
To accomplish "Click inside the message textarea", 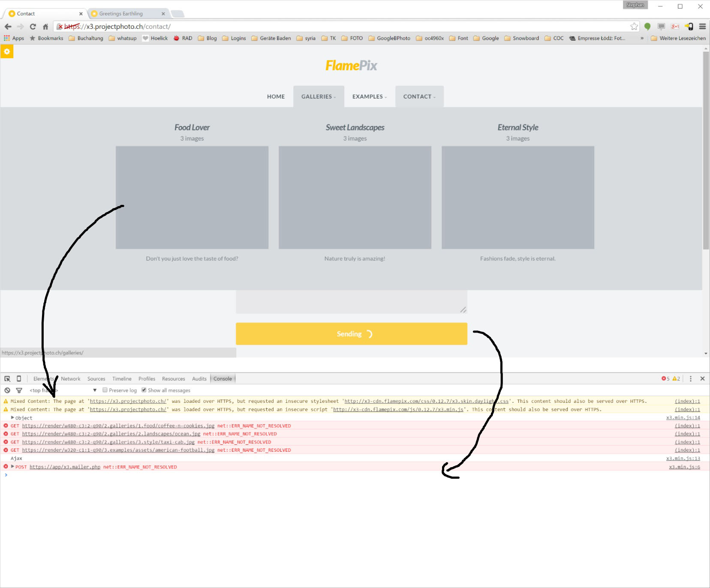I will click(352, 302).
